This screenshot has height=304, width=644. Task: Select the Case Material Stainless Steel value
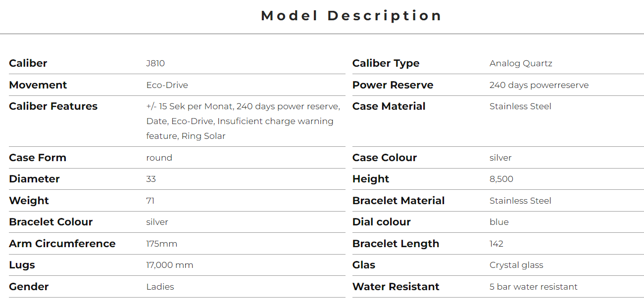pyautogui.click(x=520, y=106)
